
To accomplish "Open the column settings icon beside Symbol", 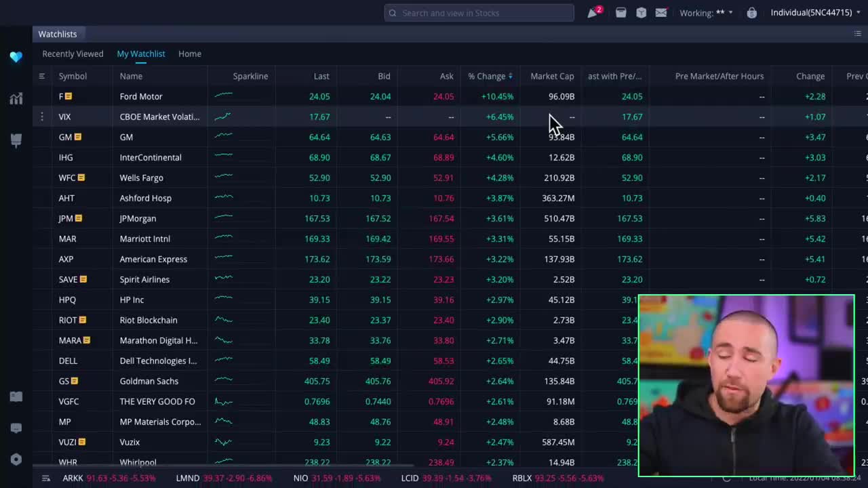I will (41, 76).
